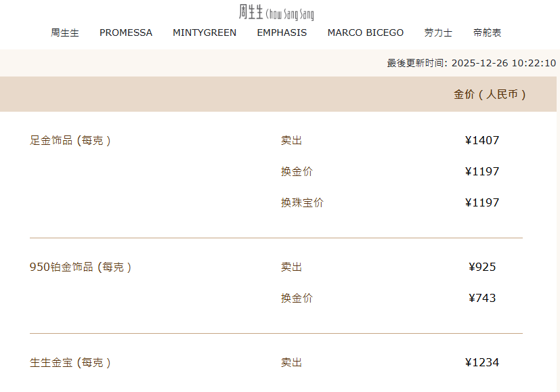Click the 帝舵表 navigation link
Screen dimensions: 560x392
point(488,32)
